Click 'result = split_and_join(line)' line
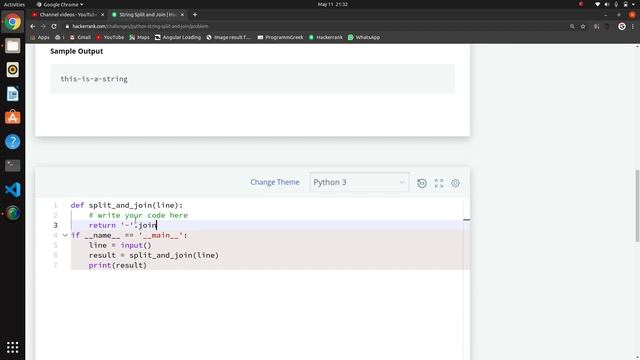This screenshot has width=640, height=360. pos(154,255)
